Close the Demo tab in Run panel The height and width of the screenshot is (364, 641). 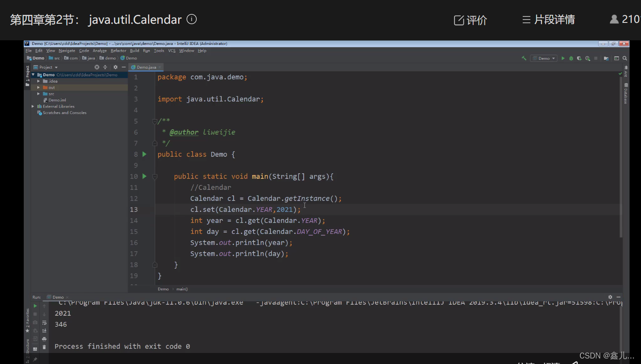point(67,297)
